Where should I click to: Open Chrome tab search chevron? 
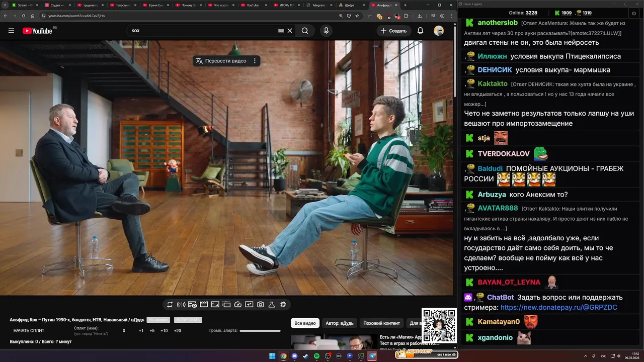tap(5, 5)
